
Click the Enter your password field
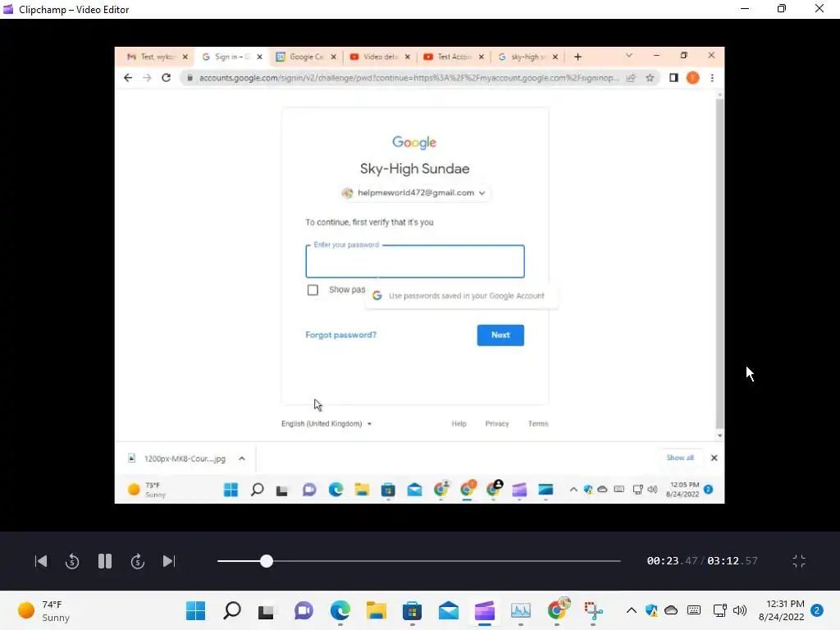point(414,262)
